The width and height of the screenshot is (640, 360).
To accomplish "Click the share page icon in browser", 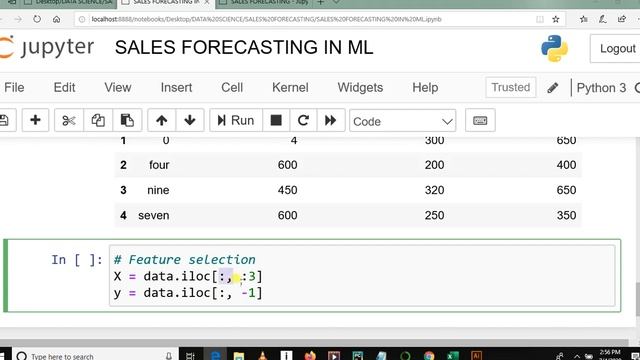I will pos(622,19).
